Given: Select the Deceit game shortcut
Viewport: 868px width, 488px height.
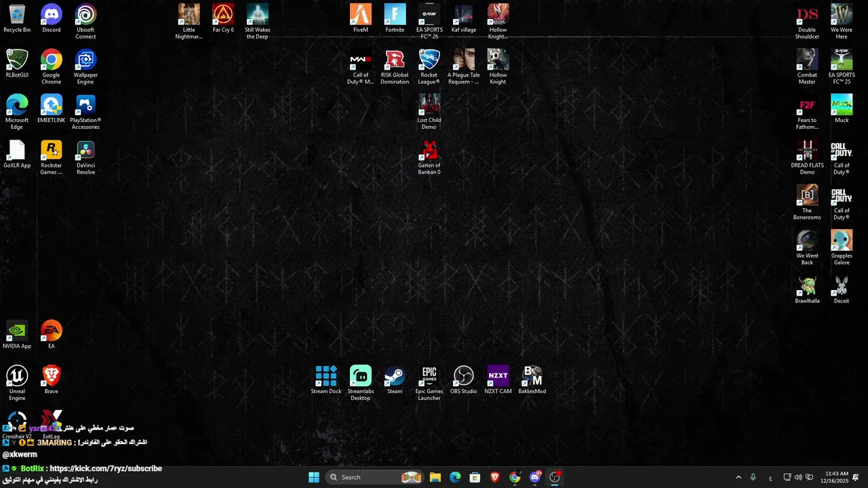Looking at the screenshot, I should coord(842,289).
